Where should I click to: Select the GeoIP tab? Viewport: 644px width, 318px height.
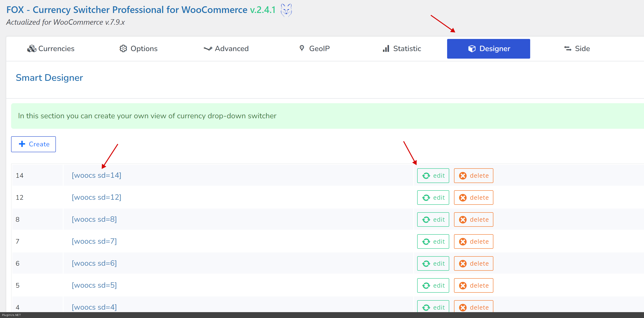coord(314,49)
